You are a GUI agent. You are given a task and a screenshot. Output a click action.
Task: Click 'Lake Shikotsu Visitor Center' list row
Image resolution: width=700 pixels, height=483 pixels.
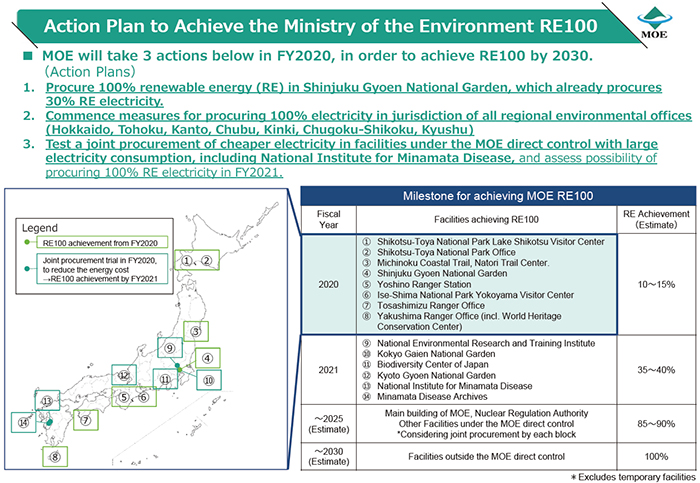pos(483,242)
